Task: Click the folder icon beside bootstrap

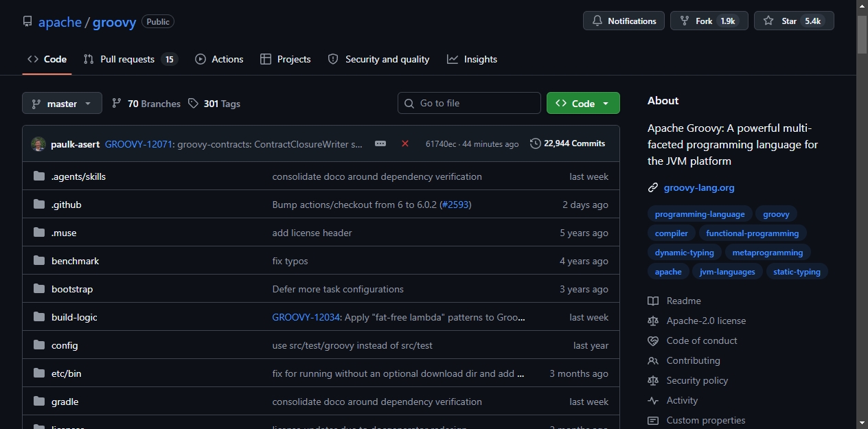Action: coord(39,289)
